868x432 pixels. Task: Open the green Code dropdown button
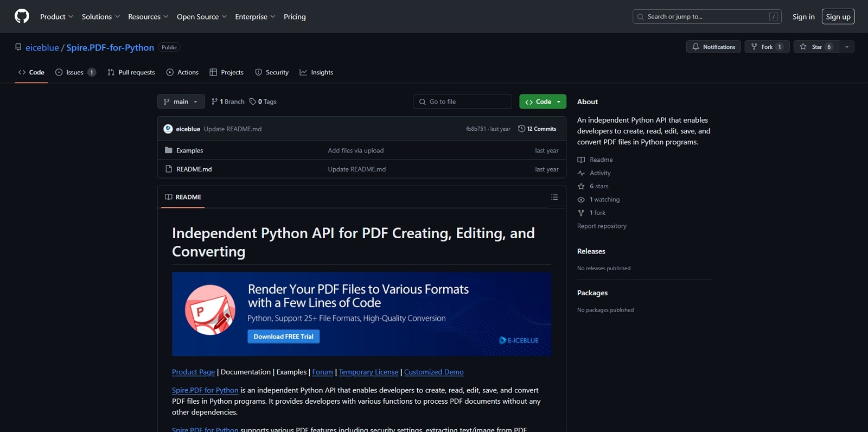(542, 101)
